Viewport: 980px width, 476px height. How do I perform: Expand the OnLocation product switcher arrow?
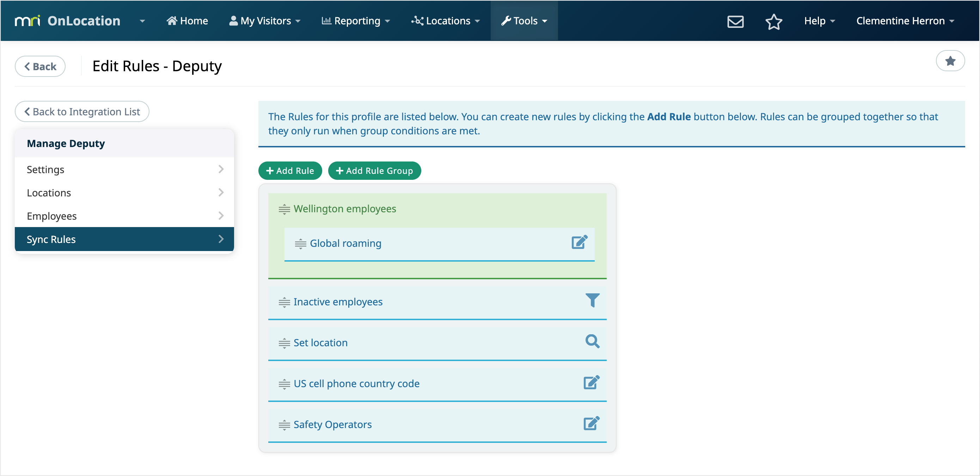pos(142,21)
